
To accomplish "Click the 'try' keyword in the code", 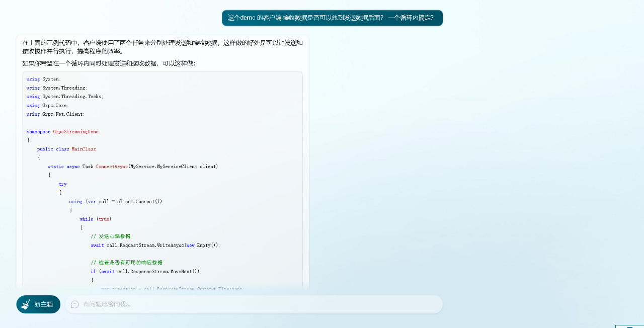I will point(62,184).
